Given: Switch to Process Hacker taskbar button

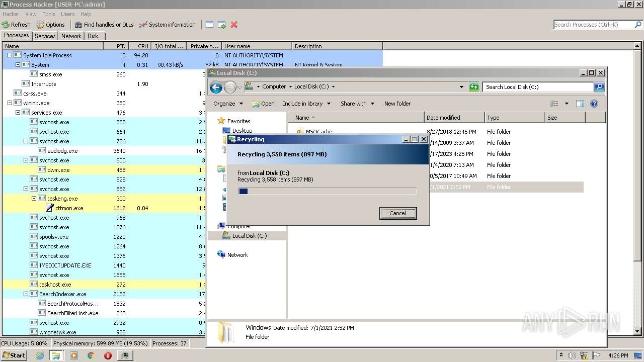Looking at the screenshot, I should [125, 355].
